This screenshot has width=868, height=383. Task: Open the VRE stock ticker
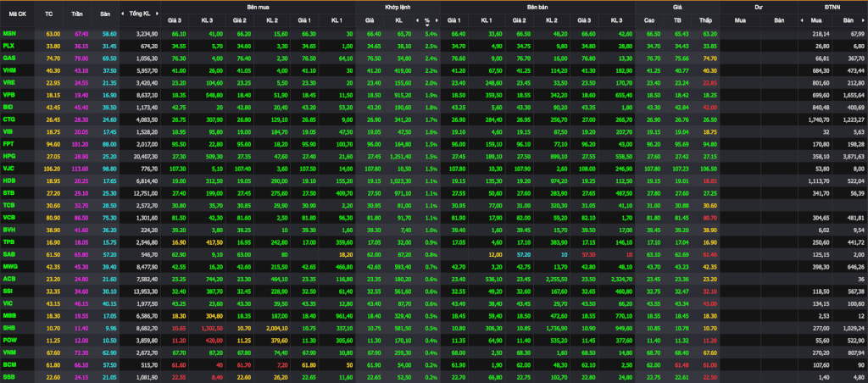tap(8, 82)
